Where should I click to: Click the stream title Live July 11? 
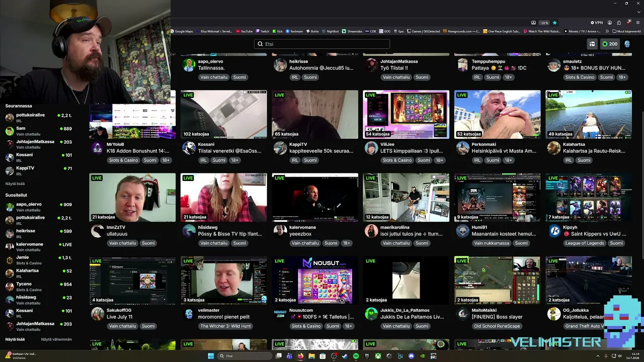click(x=119, y=317)
